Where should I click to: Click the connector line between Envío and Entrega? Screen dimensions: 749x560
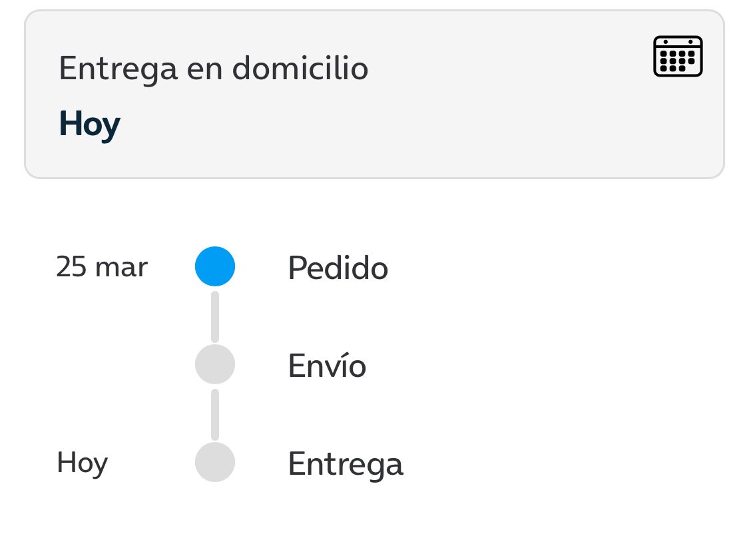tap(215, 414)
